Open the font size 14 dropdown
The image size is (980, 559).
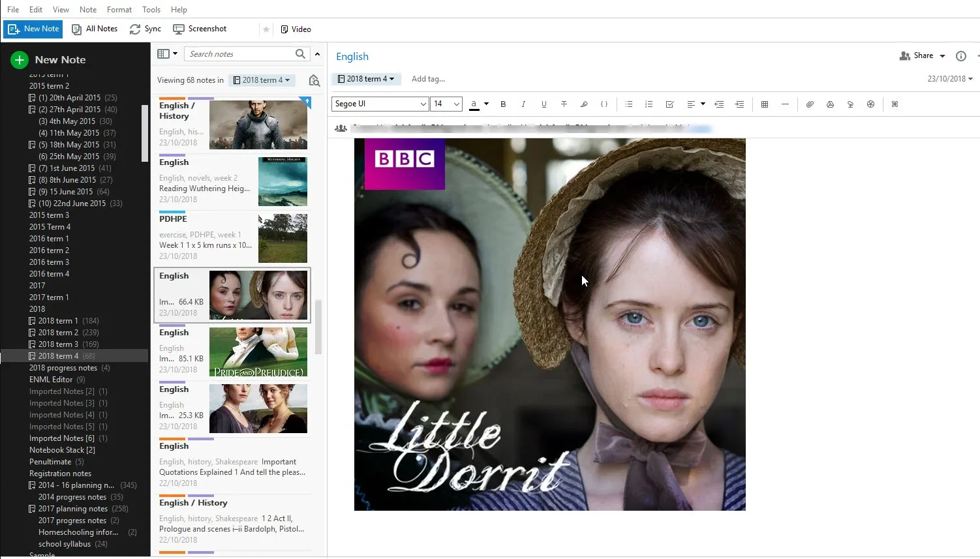(457, 104)
